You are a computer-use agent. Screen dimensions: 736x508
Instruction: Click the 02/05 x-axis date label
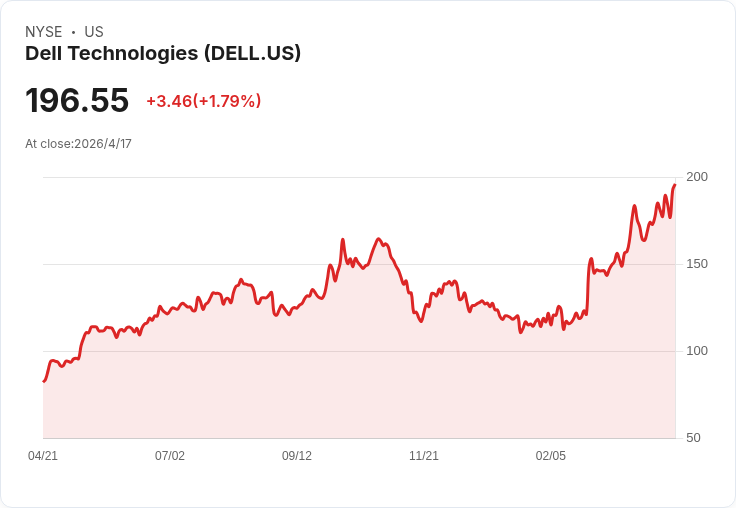pos(551,456)
